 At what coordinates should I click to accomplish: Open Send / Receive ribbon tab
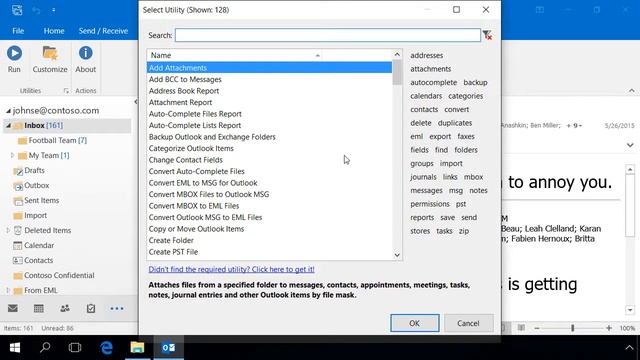pyautogui.click(x=103, y=31)
